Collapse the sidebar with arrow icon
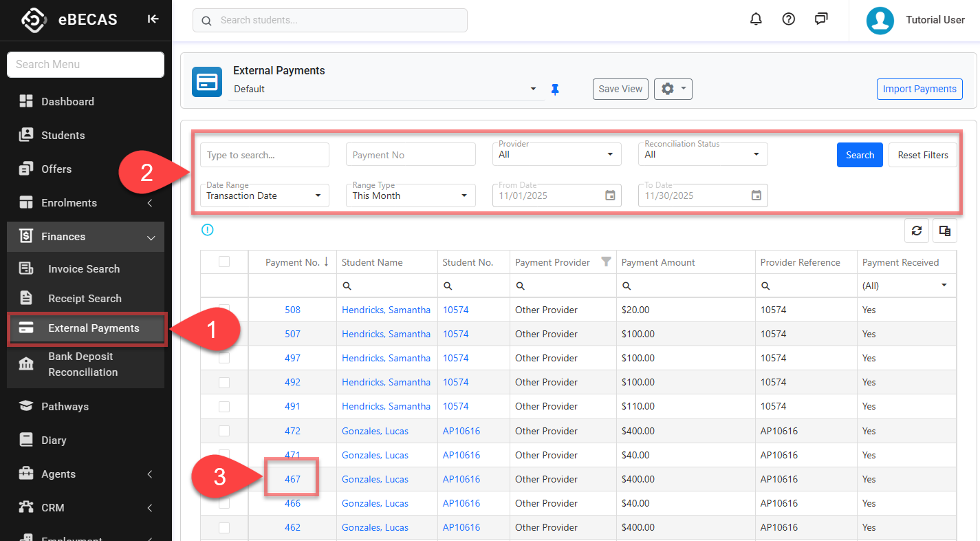This screenshot has width=980, height=541. click(153, 19)
